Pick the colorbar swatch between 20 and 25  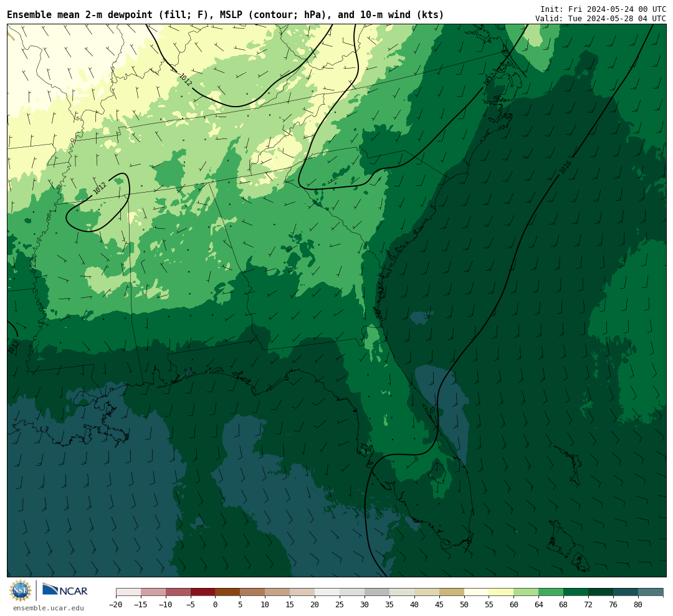(328, 592)
